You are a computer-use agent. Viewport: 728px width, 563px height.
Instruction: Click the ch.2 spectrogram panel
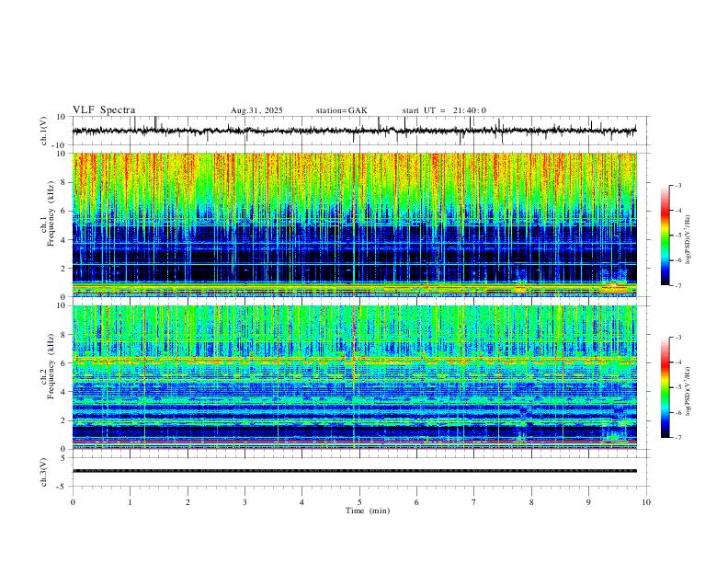pos(354,377)
